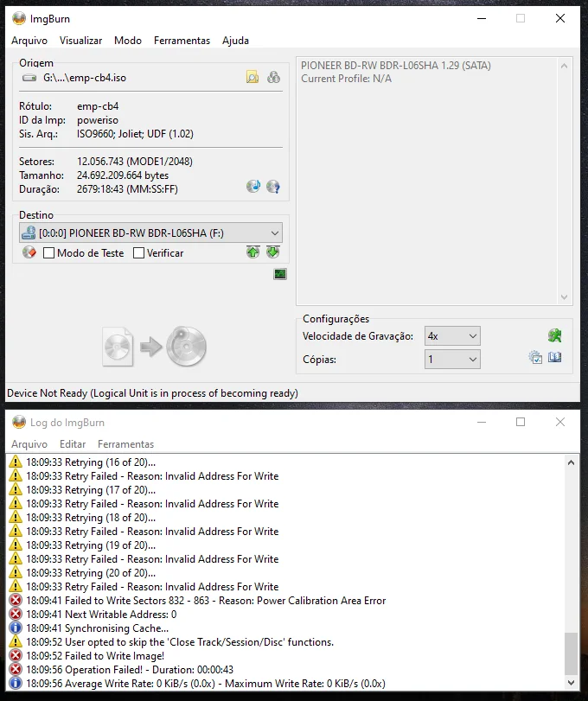Viewport: 588px width, 701px height.
Task: Minimize the ImgBurn main window
Action: tap(482, 18)
